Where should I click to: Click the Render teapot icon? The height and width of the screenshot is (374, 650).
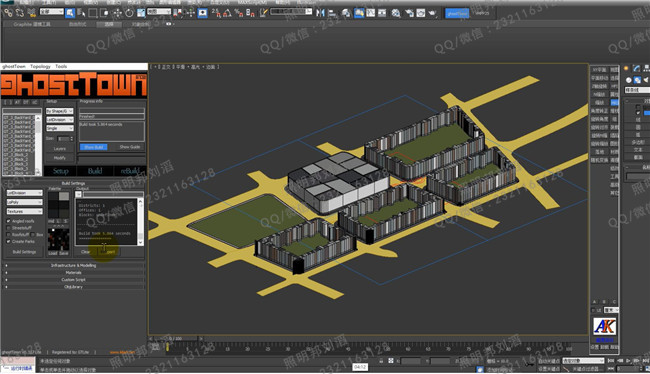coord(433,13)
